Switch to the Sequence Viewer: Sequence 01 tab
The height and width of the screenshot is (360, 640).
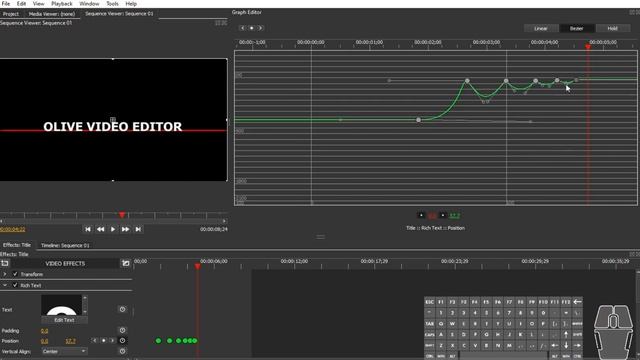point(119,14)
